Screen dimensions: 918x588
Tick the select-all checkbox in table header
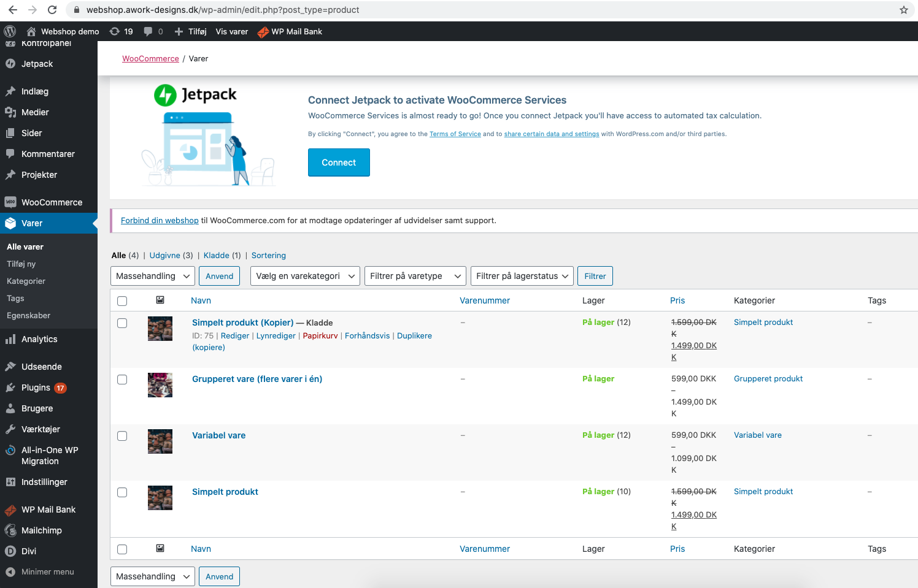point(122,301)
